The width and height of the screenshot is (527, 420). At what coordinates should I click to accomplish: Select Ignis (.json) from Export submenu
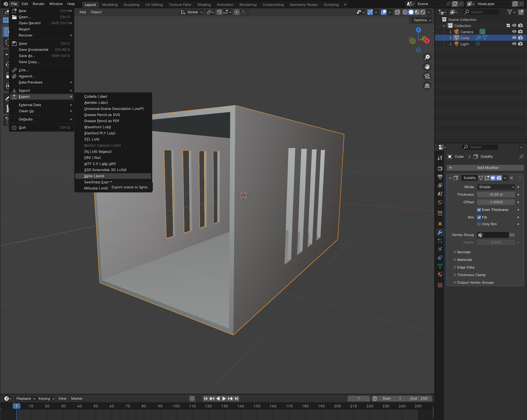coord(95,176)
